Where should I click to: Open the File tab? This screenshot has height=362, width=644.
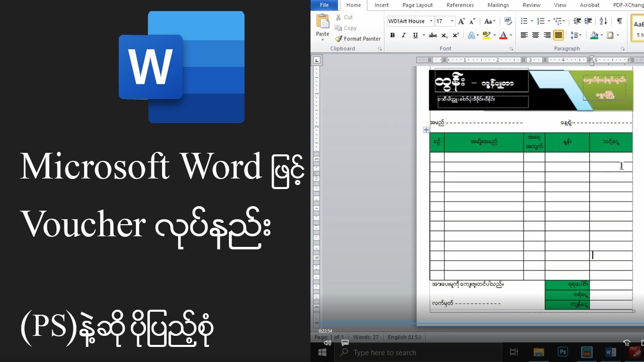click(x=325, y=5)
